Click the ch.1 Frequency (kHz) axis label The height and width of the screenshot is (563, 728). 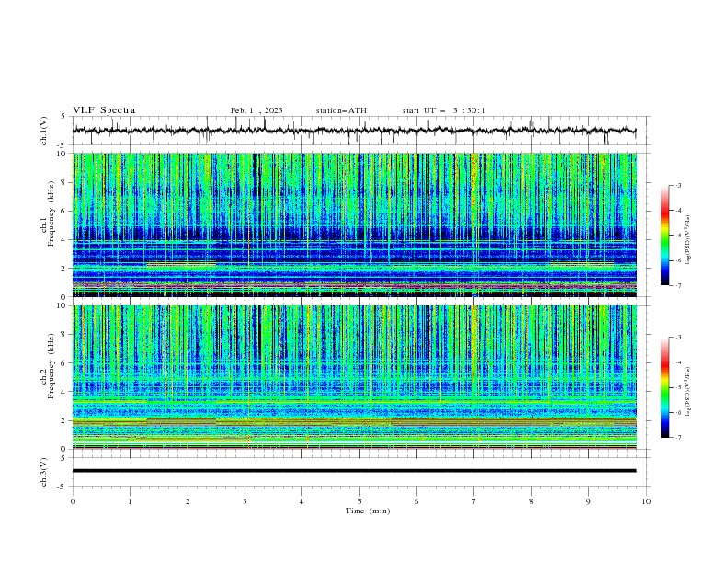tap(48, 213)
